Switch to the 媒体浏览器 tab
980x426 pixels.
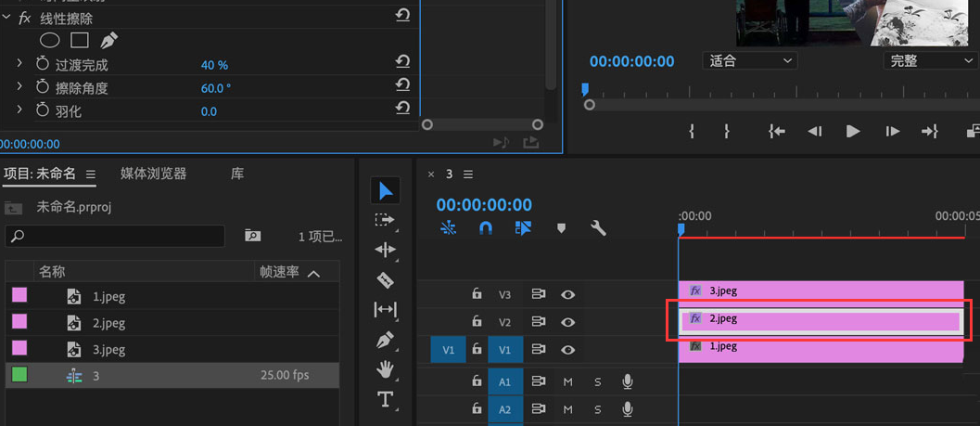(153, 174)
